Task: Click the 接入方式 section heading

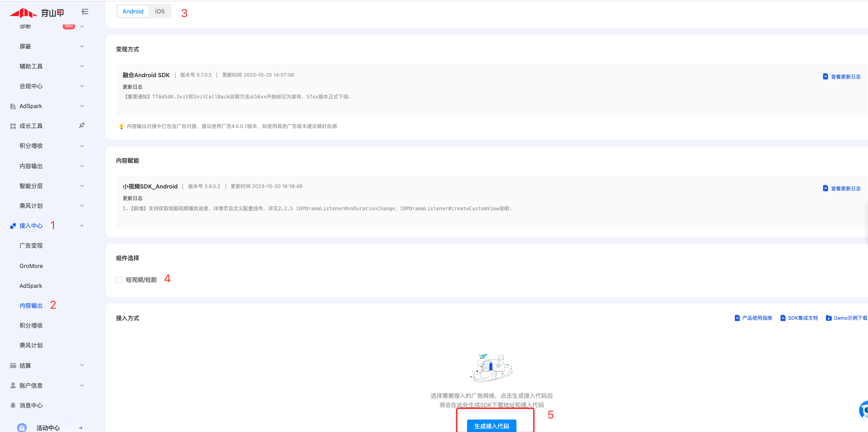Action: pos(127,318)
